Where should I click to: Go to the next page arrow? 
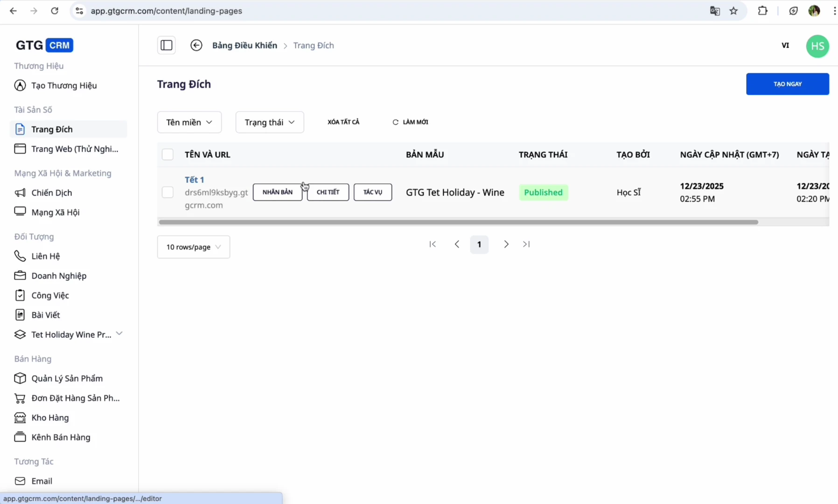coord(506,244)
